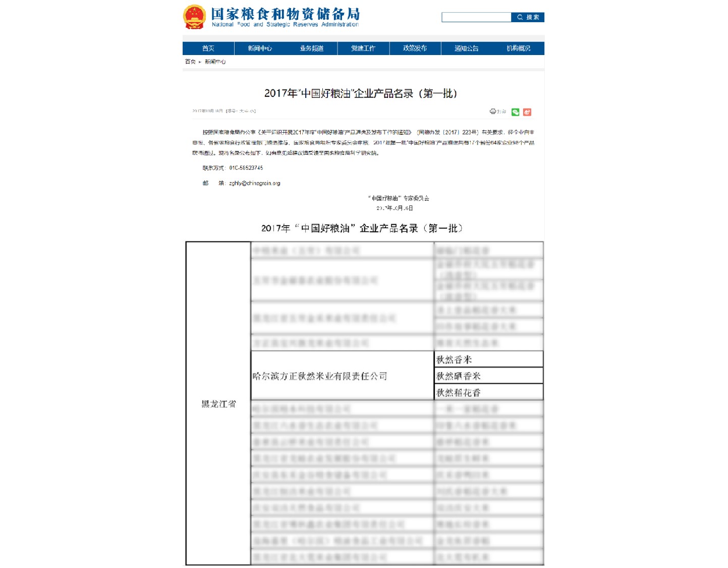Image resolution: width=728 pixels, height=568 pixels.
Task: Click 新闻中心 breadcrumb link
Action: [215, 62]
